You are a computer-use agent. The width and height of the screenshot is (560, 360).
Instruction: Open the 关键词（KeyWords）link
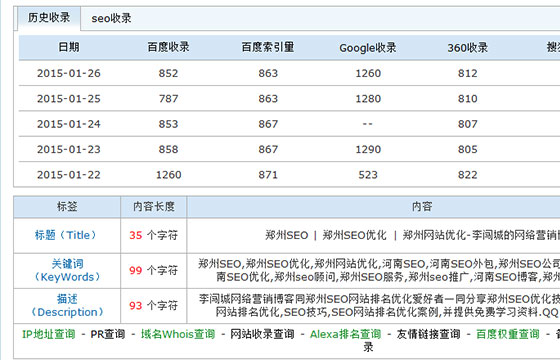point(67,270)
